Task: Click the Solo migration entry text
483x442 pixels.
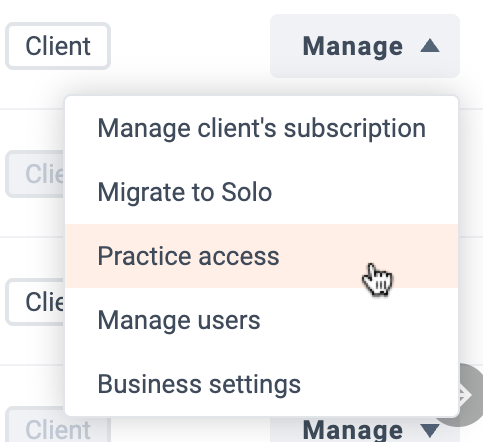Action: [x=185, y=192]
